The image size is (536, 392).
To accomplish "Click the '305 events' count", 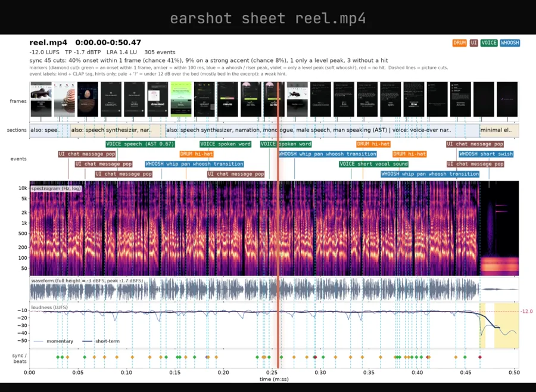I will tap(160, 52).
